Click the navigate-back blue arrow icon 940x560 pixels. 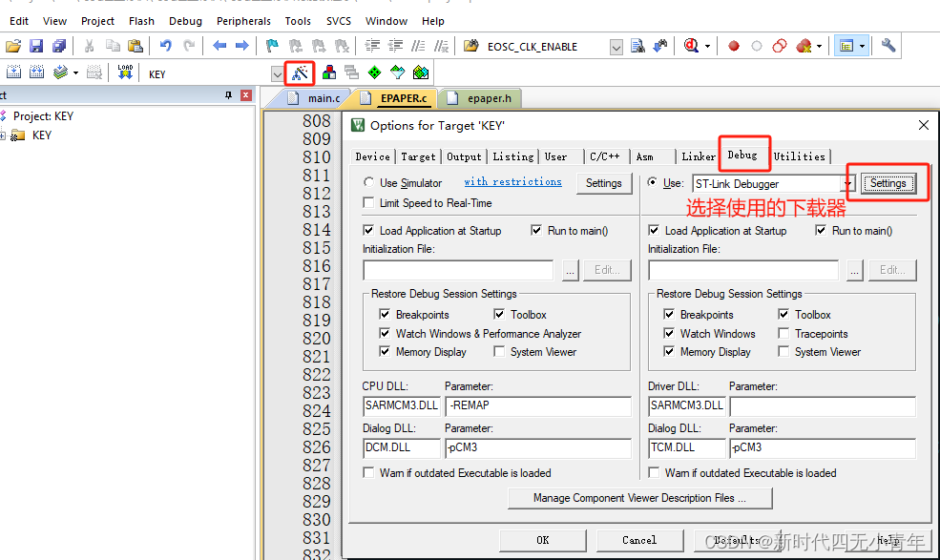coord(219,45)
